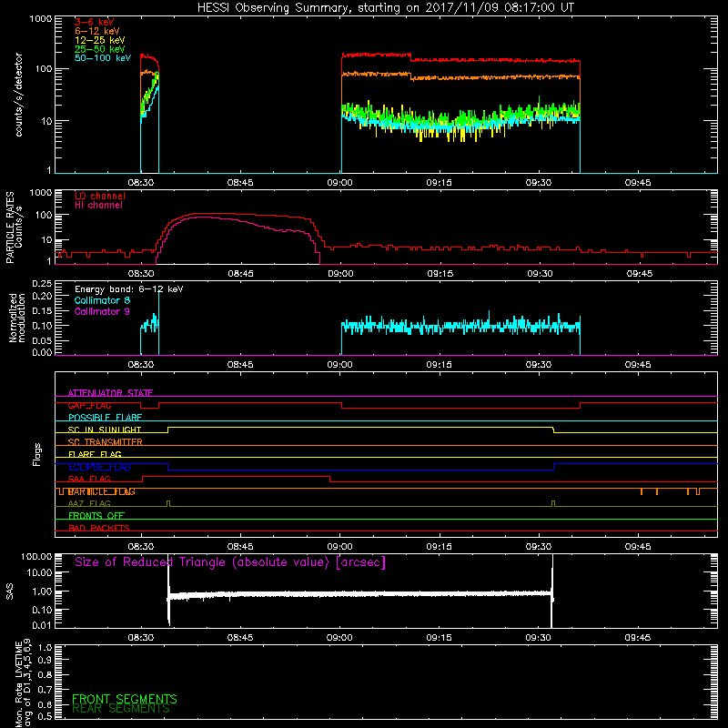The image size is (728, 728).
Task: Click the orange "PARTICLE_FLAG" label
Action: point(102,491)
